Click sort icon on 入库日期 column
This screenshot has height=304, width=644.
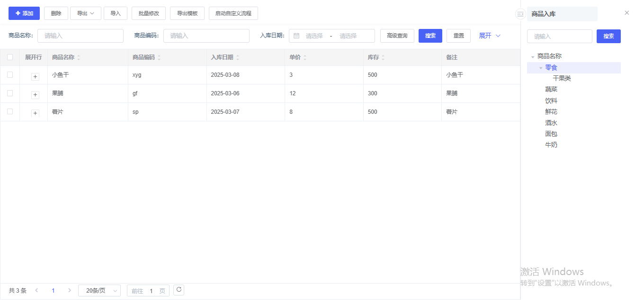[238, 57]
